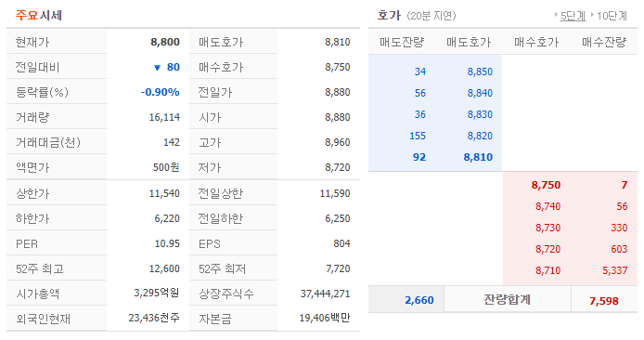Click the 매도잔량 column header
Image resolution: width=644 pixels, height=340 pixels.
click(402, 42)
